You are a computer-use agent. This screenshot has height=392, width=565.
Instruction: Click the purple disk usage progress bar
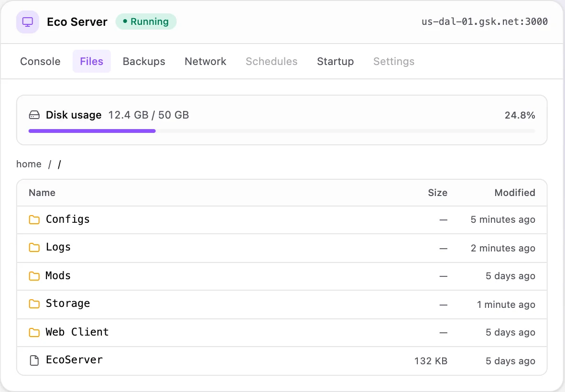pos(92,131)
